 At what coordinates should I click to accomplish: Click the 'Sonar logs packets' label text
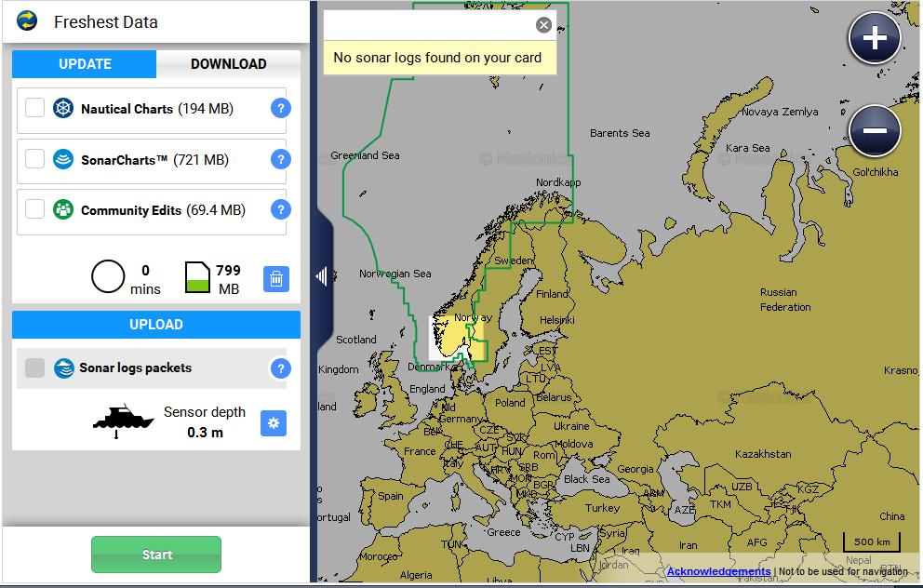pyautogui.click(x=136, y=367)
